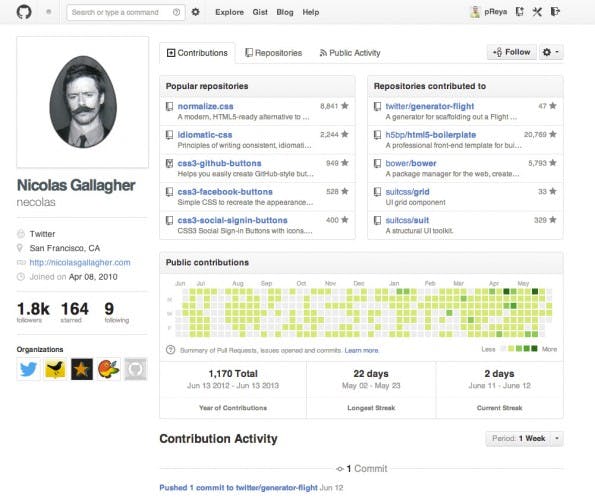The image size is (595, 504).
Task: Open the normalize.css repository link
Action: point(205,106)
